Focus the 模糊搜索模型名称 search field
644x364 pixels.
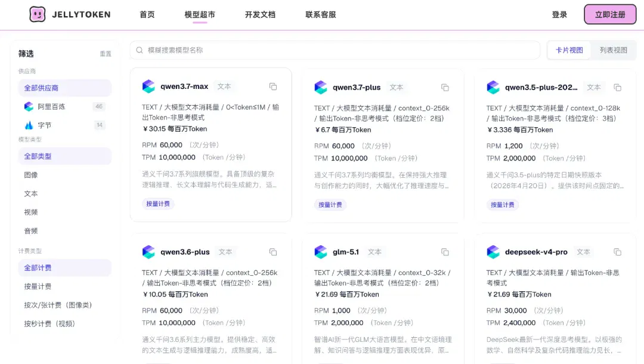[335, 50]
